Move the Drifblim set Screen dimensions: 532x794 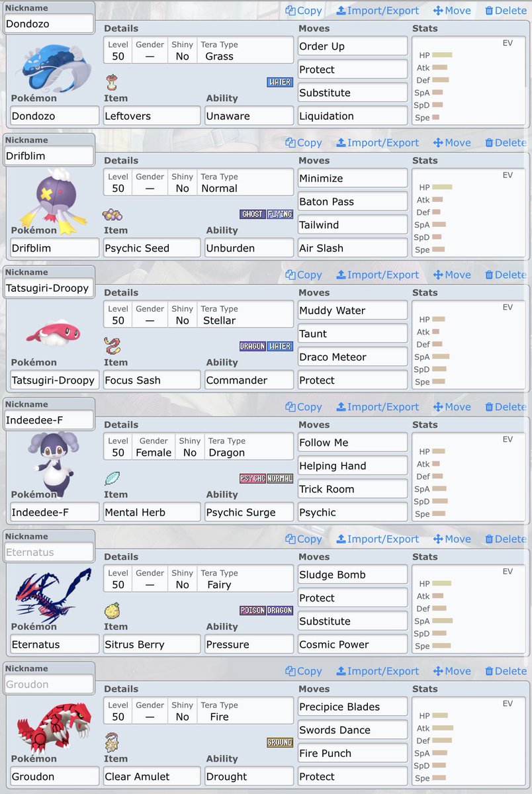pos(452,142)
